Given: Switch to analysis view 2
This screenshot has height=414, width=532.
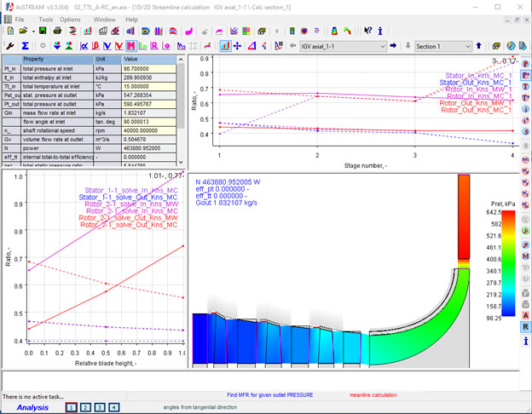Looking at the screenshot, I should pos(85,407).
